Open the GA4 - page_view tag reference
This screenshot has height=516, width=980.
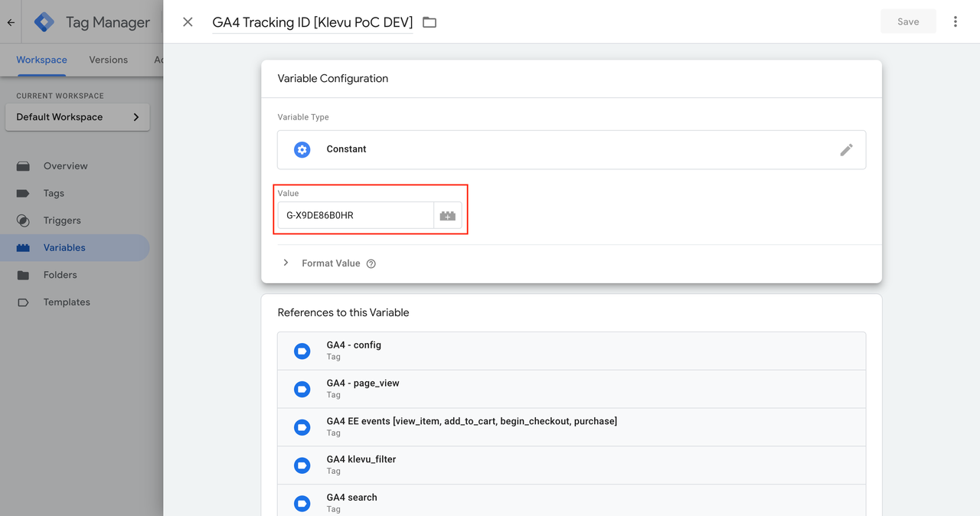571,389
